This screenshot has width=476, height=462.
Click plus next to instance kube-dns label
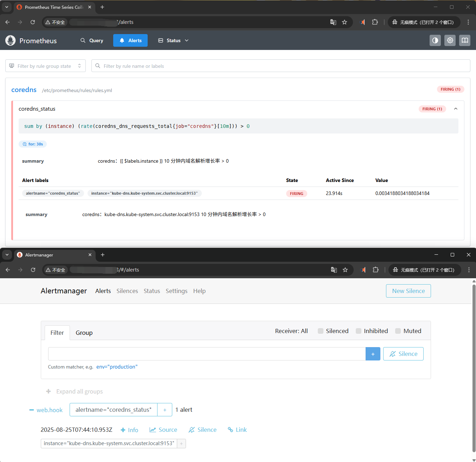tap(181, 443)
